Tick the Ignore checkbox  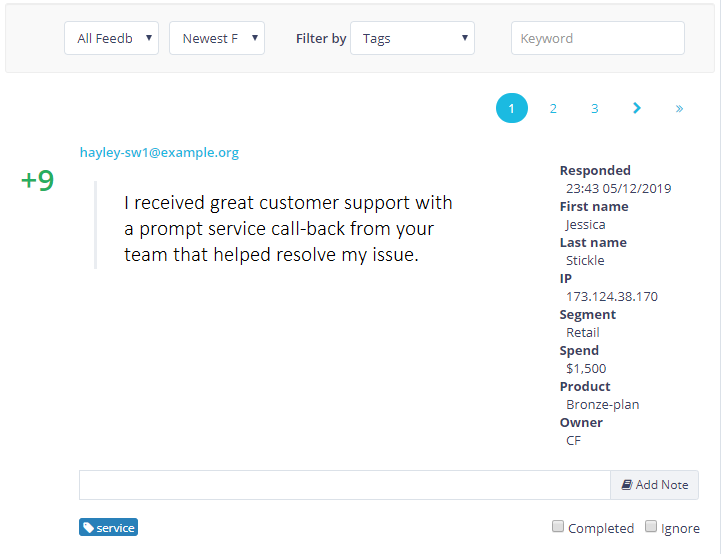pyautogui.click(x=650, y=526)
